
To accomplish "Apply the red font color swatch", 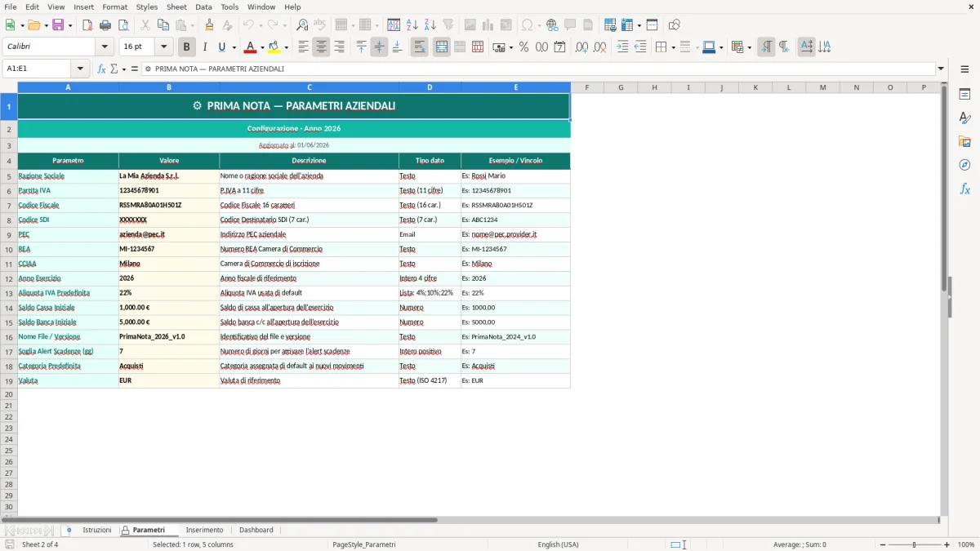I will (250, 47).
